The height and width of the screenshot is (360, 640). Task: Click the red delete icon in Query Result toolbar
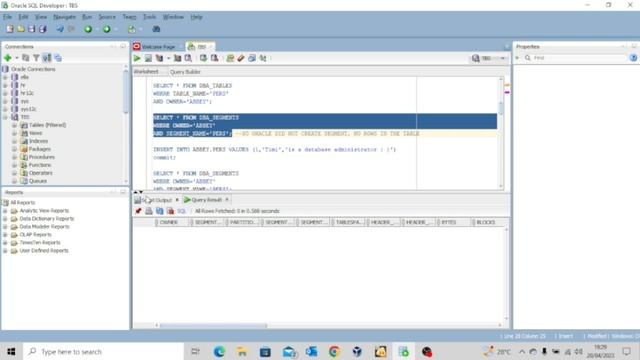point(170,211)
